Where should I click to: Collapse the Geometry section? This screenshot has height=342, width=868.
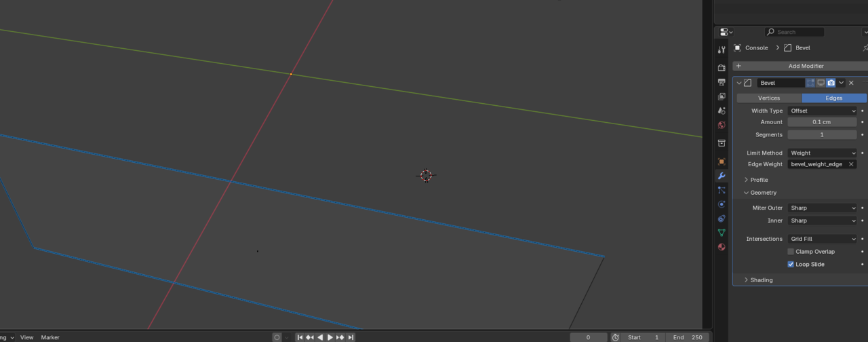[763, 193]
